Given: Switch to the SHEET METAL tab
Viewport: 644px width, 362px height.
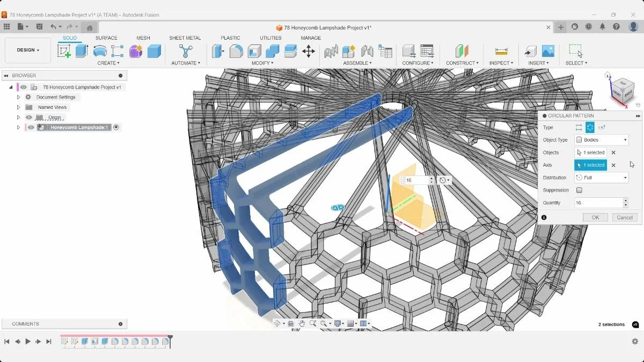Looking at the screenshot, I should coord(185,38).
